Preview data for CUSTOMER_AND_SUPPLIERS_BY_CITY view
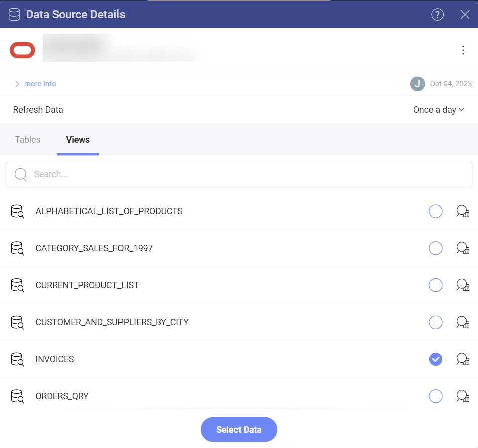The image size is (478, 448). pos(463,322)
